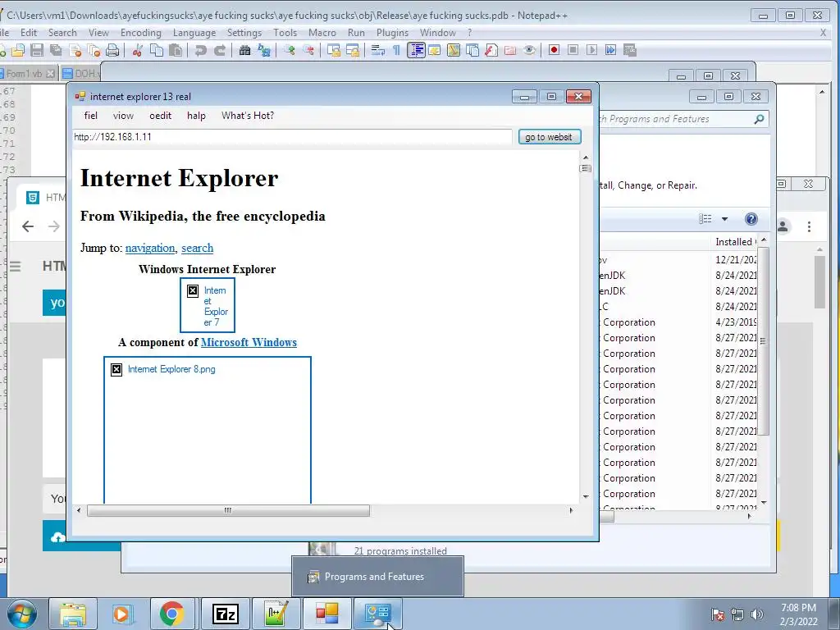
Task: Click the Cut scissors icon in Notepad++
Action: pos(138,50)
